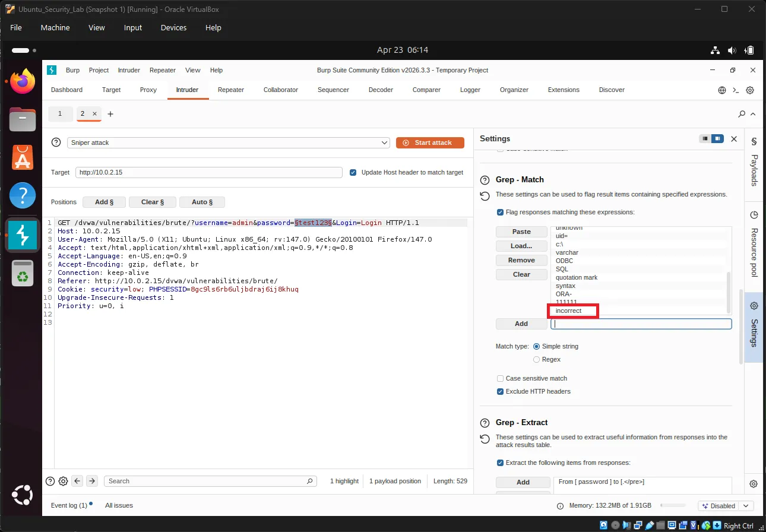The height and width of the screenshot is (532, 766).
Task: Open the Devices menu in VirtualBox
Action: pyautogui.click(x=173, y=27)
